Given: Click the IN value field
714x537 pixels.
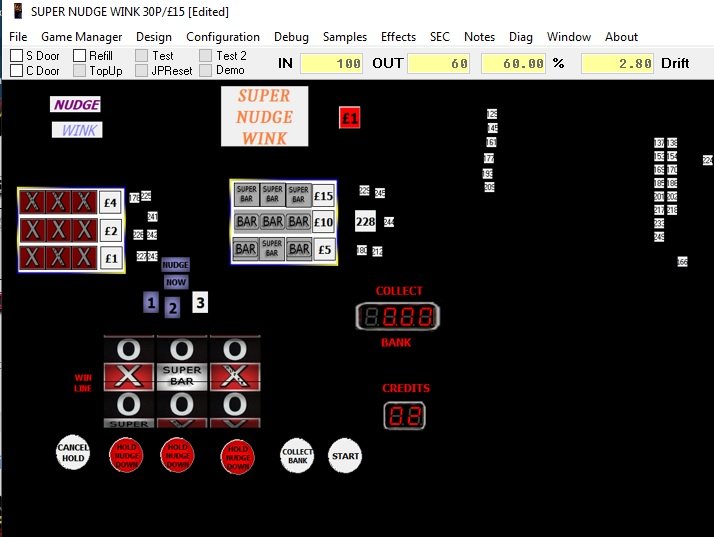Looking at the screenshot, I should (332, 63).
